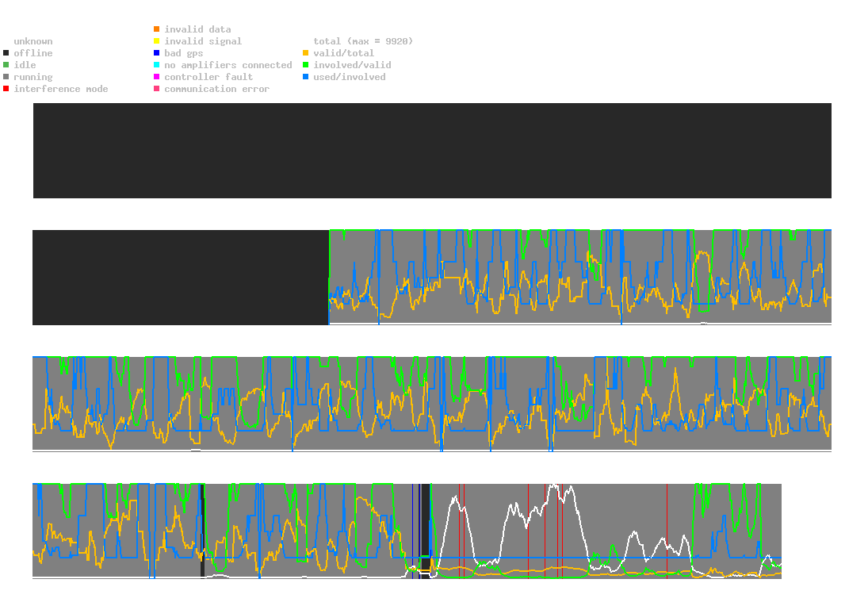Click the green involved/valid line swatch
Image resolution: width=868 pixels, height=606 pixels.
[306, 65]
